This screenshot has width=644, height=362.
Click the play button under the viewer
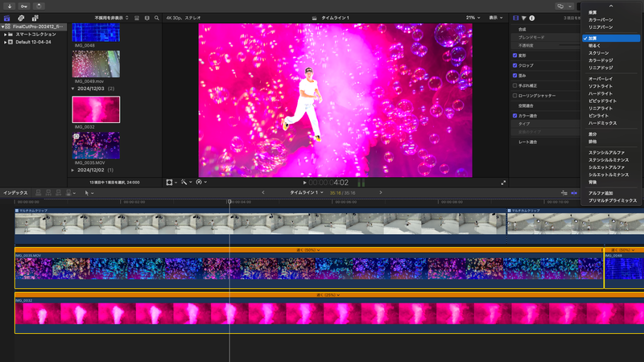304,183
